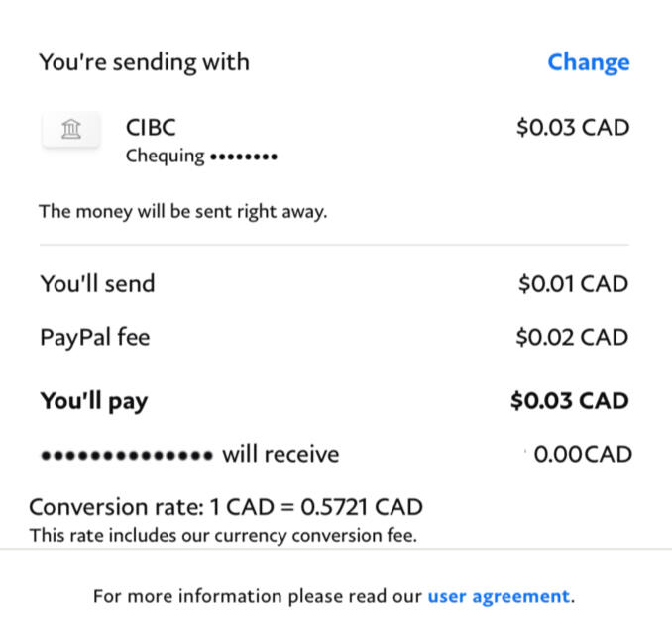The height and width of the screenshot is (627, 672).
Task: Click the 0.00CAD received amount
Action: (x=583, y=455)
